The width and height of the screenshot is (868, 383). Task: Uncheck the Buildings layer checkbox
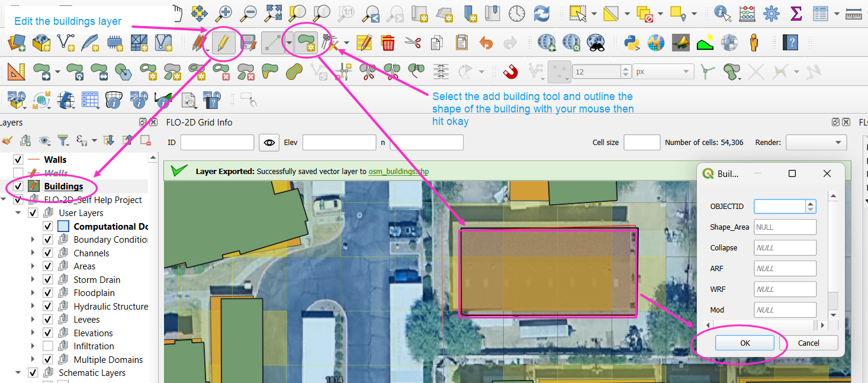18,186
